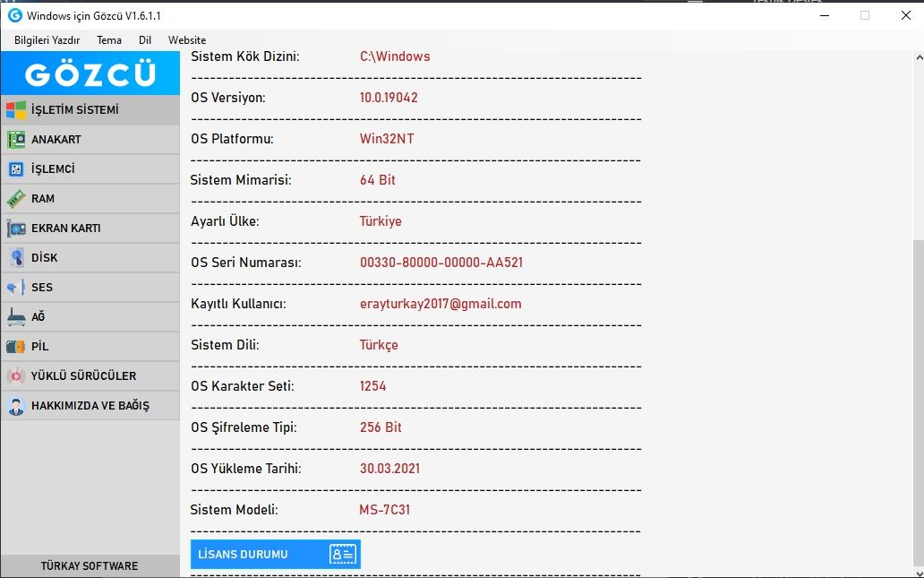Select the OS version 10.0.19042
Screen dimensions: 924x578
pyautogui.click(x=389, y=98)
